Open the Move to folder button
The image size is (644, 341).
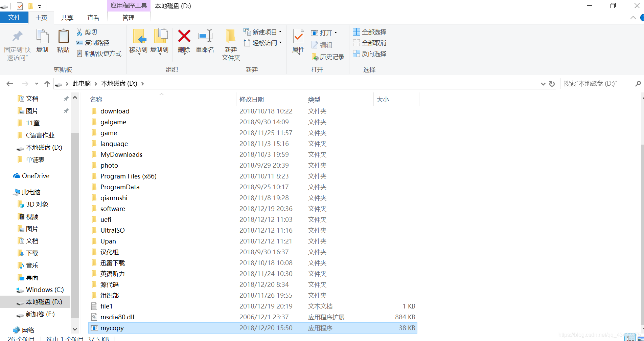point(139,41)
